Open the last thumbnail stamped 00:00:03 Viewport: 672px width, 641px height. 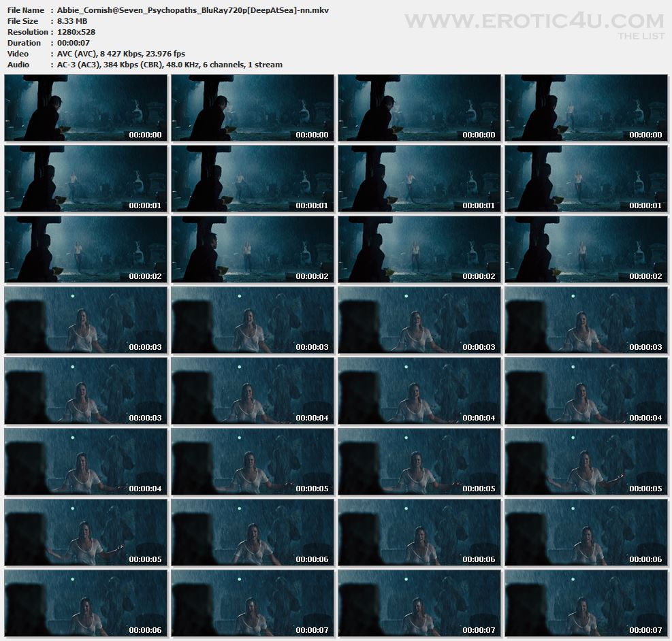coord(86,391)
